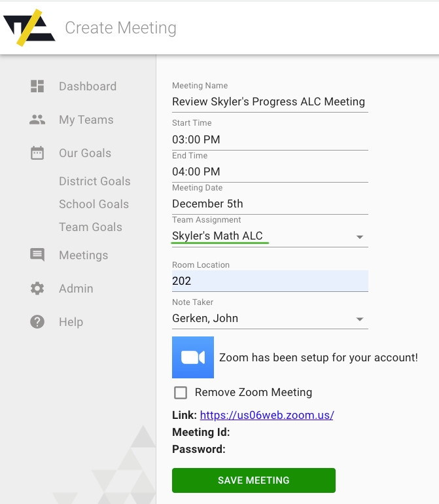
Task: Open the Note Taker dropdown arrow
Action: point(360,319)
